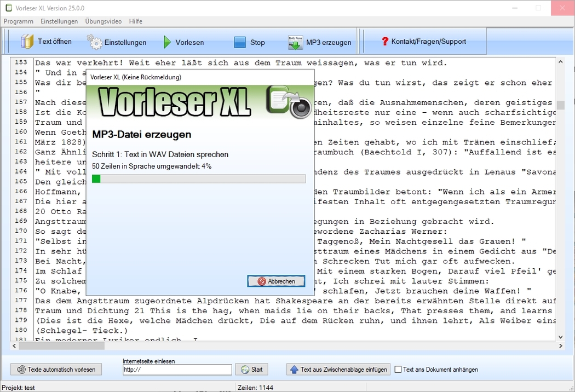Open the Einstellungen menu
This screenshot has height=392, width=575.
coord(59,21)
